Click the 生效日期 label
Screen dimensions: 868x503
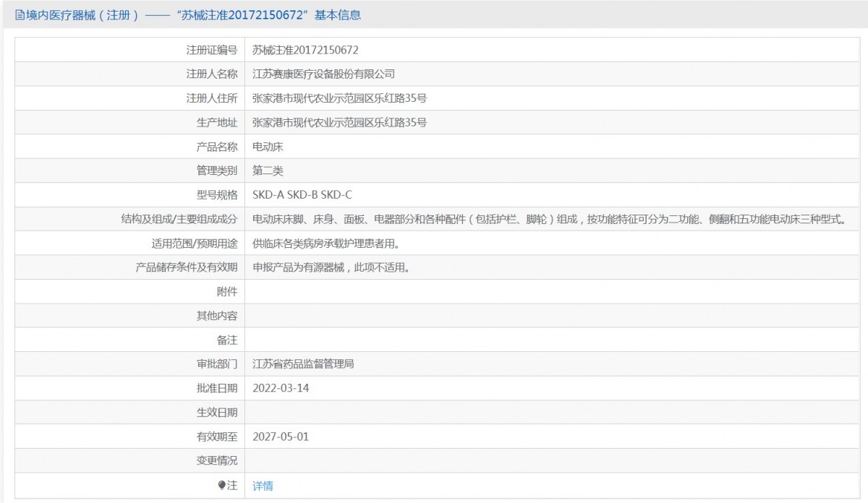(217, 413)
